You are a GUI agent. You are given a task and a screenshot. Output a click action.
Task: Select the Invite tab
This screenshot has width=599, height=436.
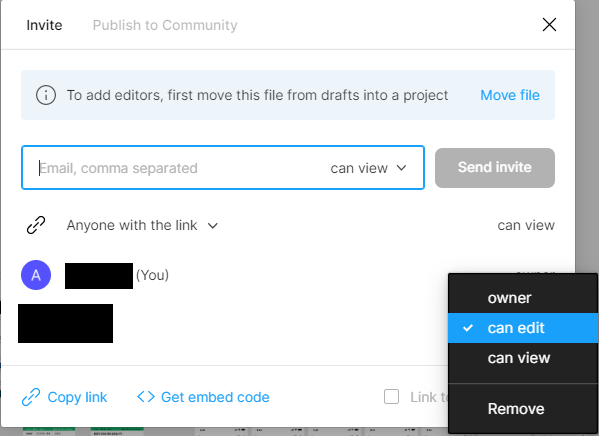(44, 25)
